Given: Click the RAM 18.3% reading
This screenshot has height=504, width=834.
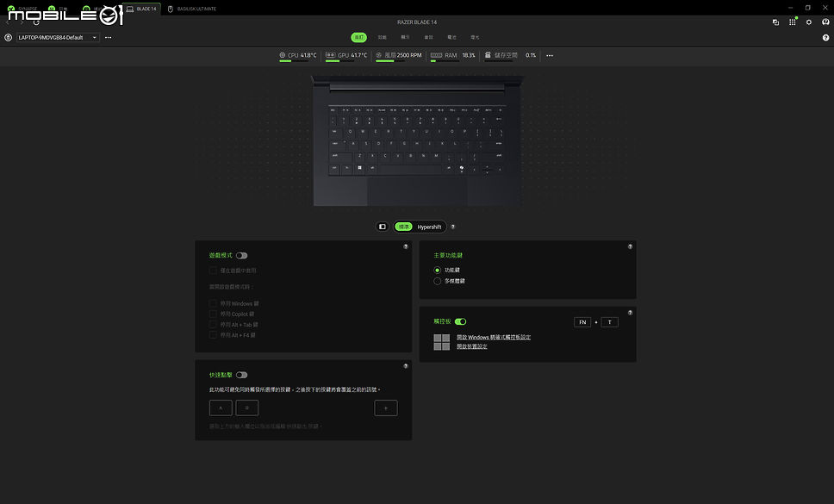Looking at the screenshot, I should (x=469, y=55).
